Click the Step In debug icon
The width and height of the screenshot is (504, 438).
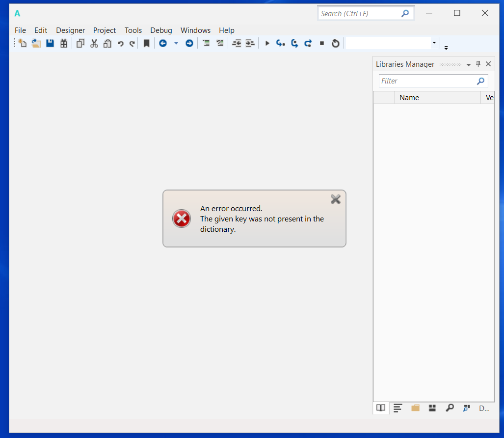[281, 43]
